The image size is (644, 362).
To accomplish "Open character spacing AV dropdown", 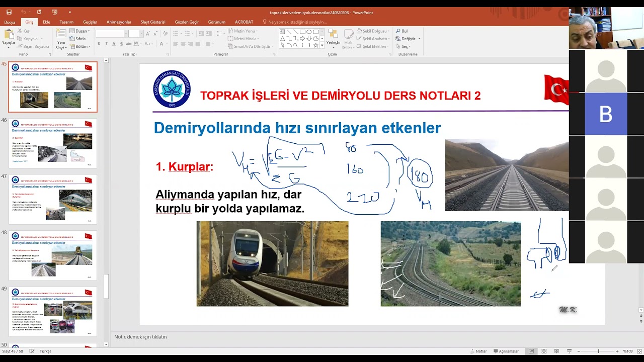I will click(137, 44).
